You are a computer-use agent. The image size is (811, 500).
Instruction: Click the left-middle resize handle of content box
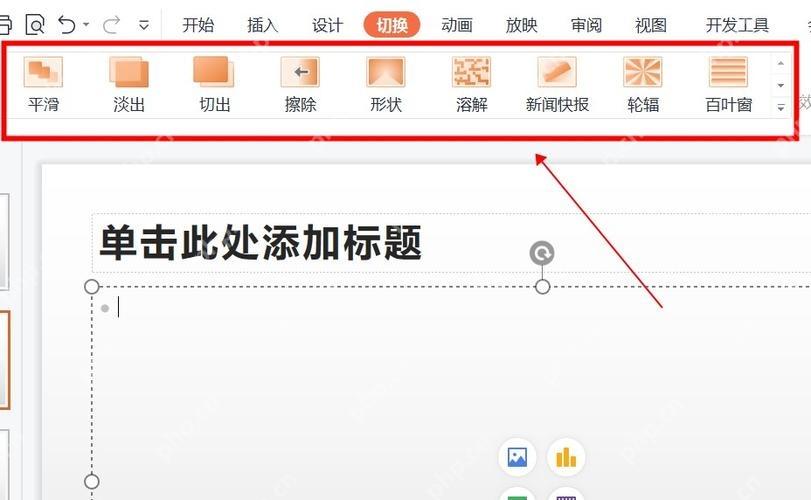click(x=92, y=481)
